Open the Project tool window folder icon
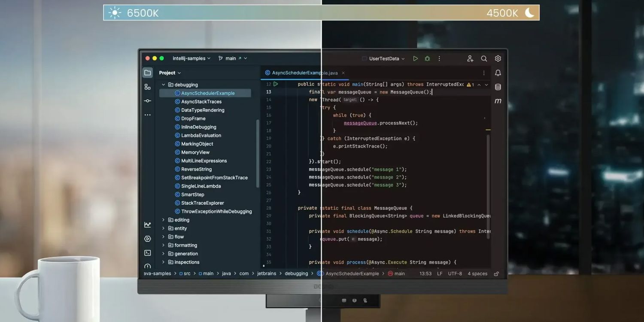The image size is (644, 322). coord(148,73)
